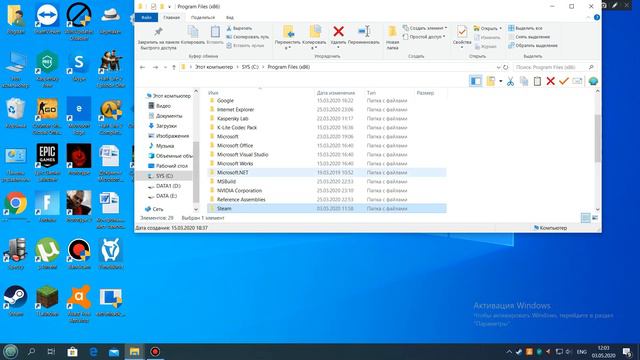Viewport: 640px width, 360px height.
Task: Click the Program Files (x86) breadcrumb segment
Action: point(289,67)
